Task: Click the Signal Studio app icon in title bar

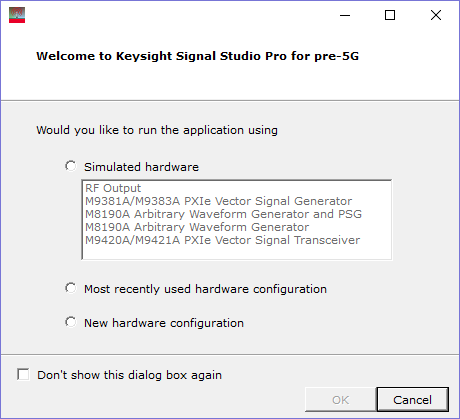Action: click(17, 15)
